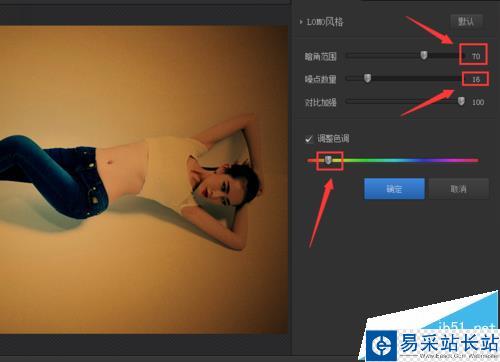The height and width of the screenshot is (362, 500).
Task: Click the 对比加强 slider handle
Action: (x=461, y=101)
